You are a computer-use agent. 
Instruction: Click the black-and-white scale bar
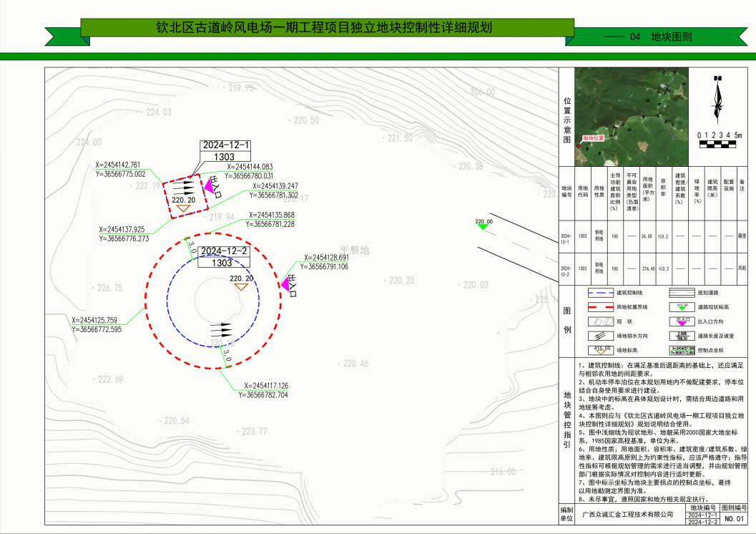pos(717,145)
